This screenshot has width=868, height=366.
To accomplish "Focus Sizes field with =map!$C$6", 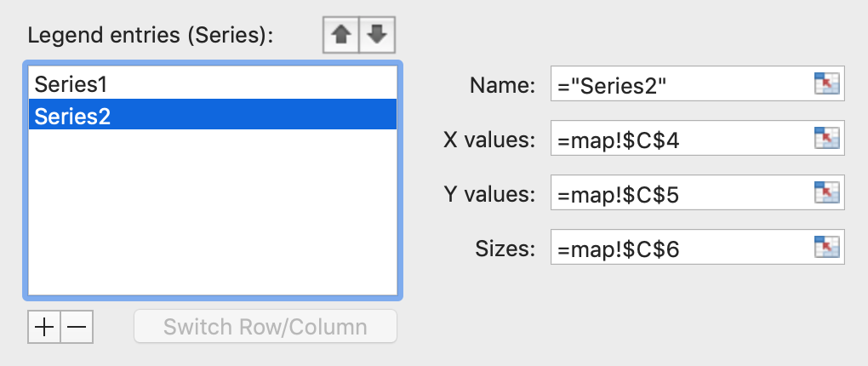I will (x=681, y=247).
